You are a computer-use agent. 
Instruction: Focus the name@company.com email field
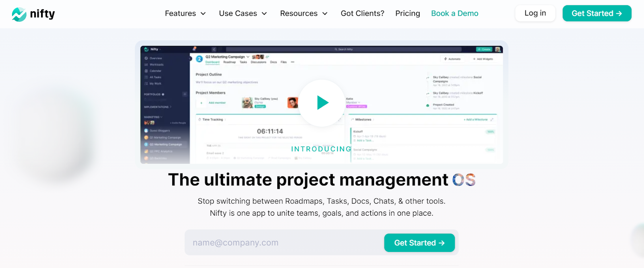click(284, 243)
